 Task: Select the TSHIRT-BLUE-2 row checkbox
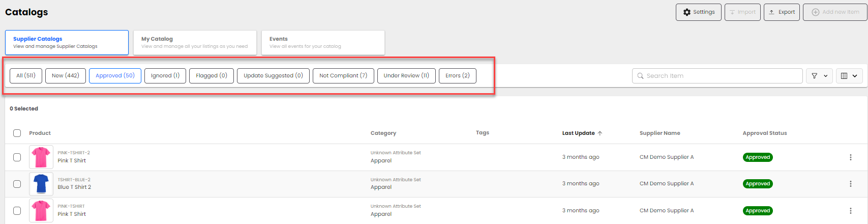[17, 184]
